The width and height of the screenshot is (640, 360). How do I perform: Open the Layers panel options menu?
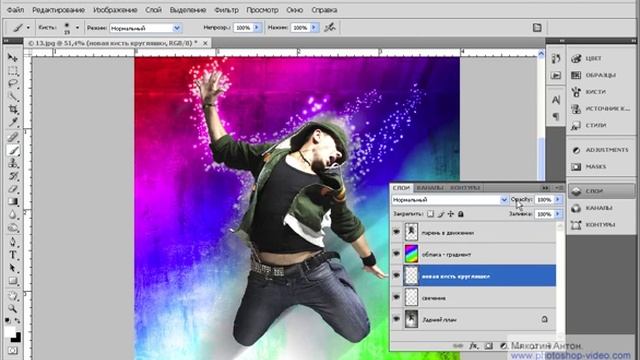point(559,188)
